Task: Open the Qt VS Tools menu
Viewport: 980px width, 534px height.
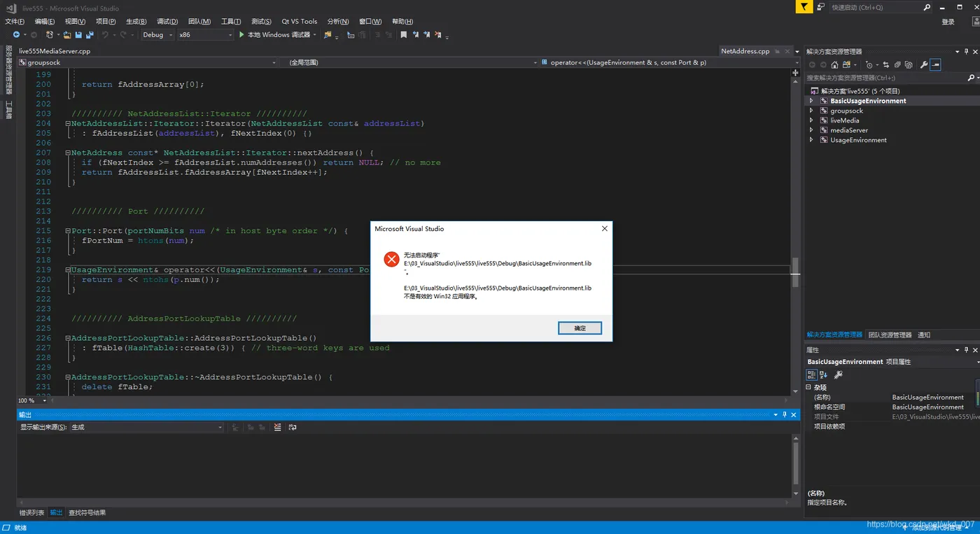Action: (299, 22)
